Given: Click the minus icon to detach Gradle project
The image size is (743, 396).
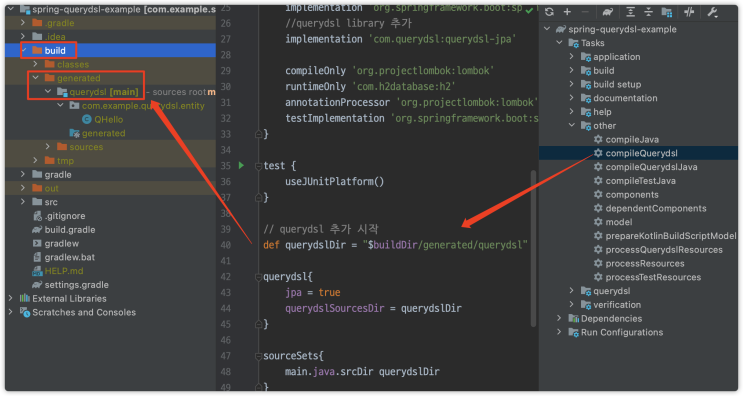Looking at the screenshot, I should pos(585,12).
